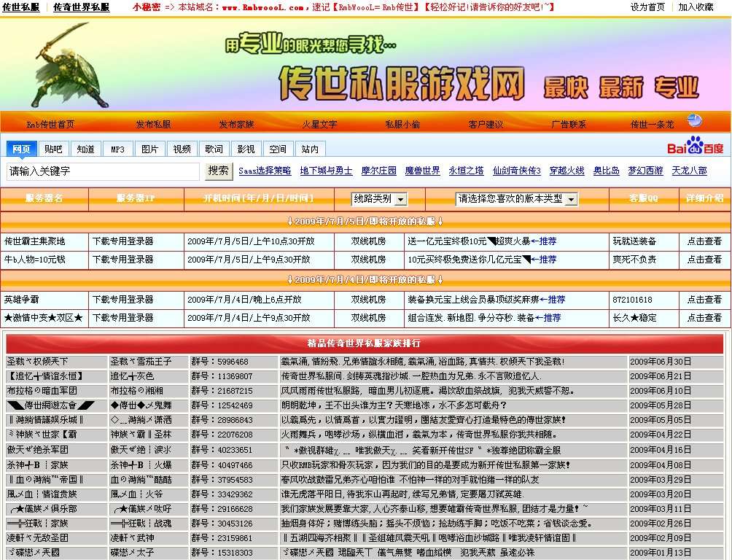Select the 视频 search tab
The image size is (732, 560).
(x=181, y=148)
